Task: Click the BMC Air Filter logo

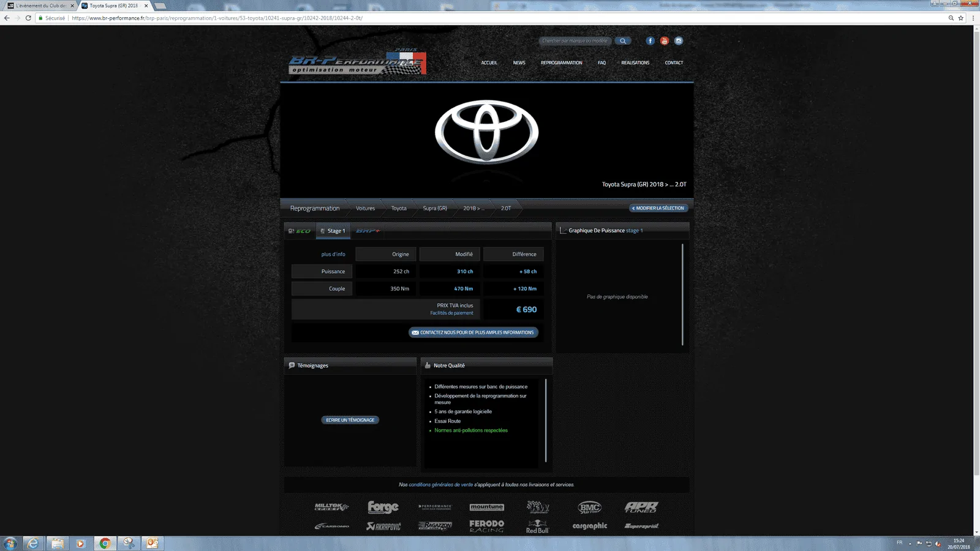Action: 590,507
